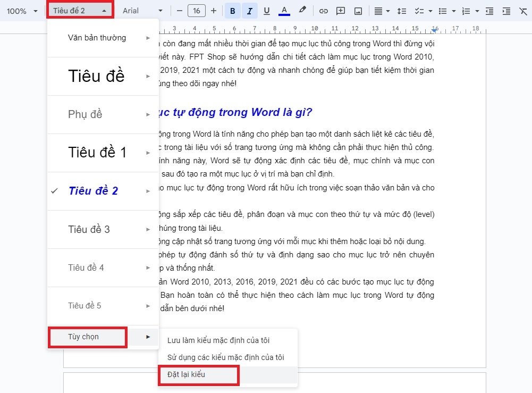Open line and paragraph spacing
Screen dimensions: 532x393
(x=402, y=11)
